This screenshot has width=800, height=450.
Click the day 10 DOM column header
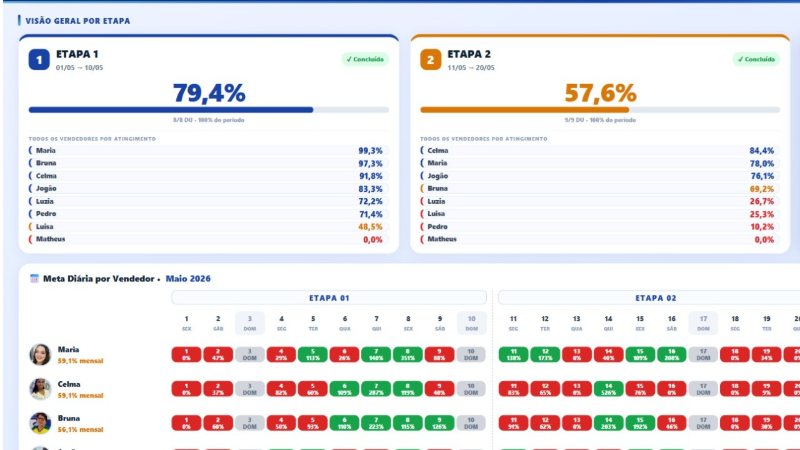coord(471,323)
